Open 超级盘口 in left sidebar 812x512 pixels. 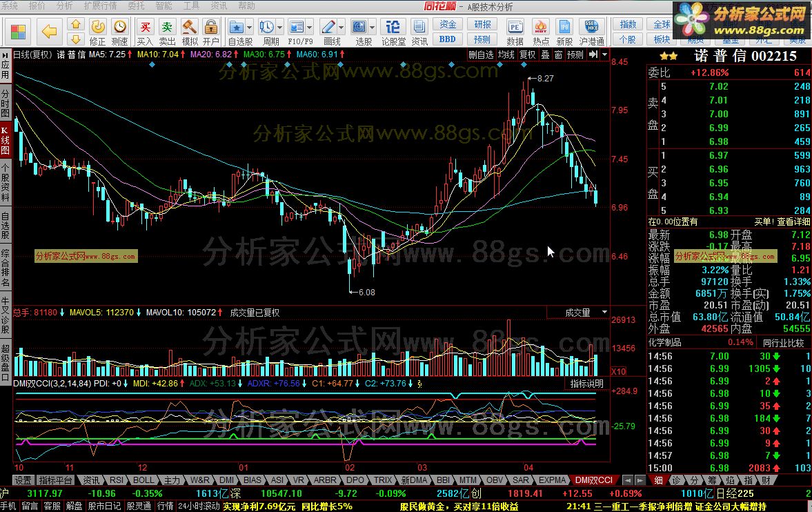(6, 362)
